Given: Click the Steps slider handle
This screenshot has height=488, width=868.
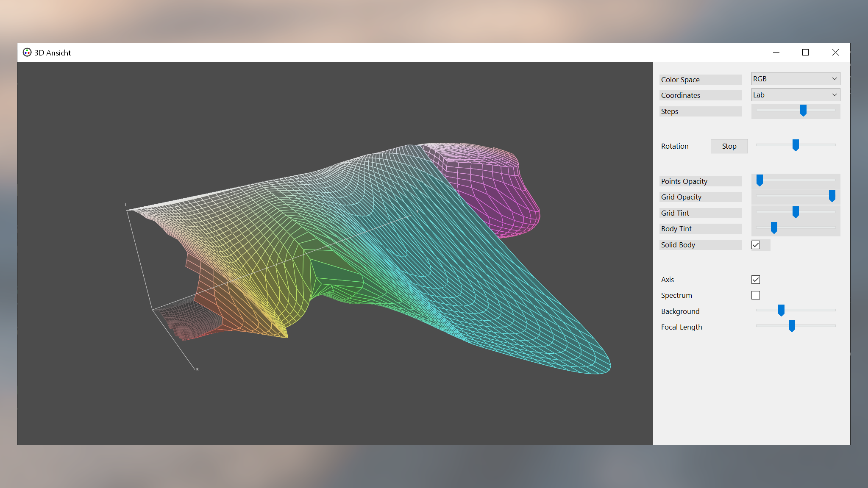Looking at the screenshot, I should 803,111.
